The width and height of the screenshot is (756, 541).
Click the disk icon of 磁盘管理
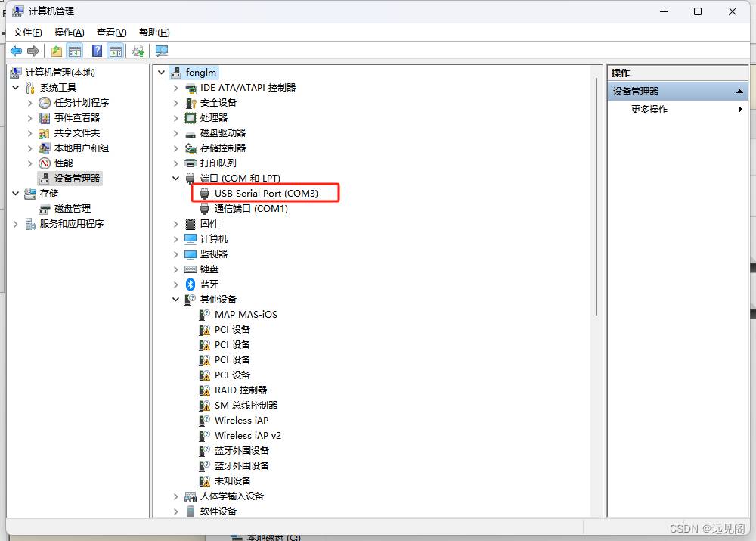tap(45, 209)
